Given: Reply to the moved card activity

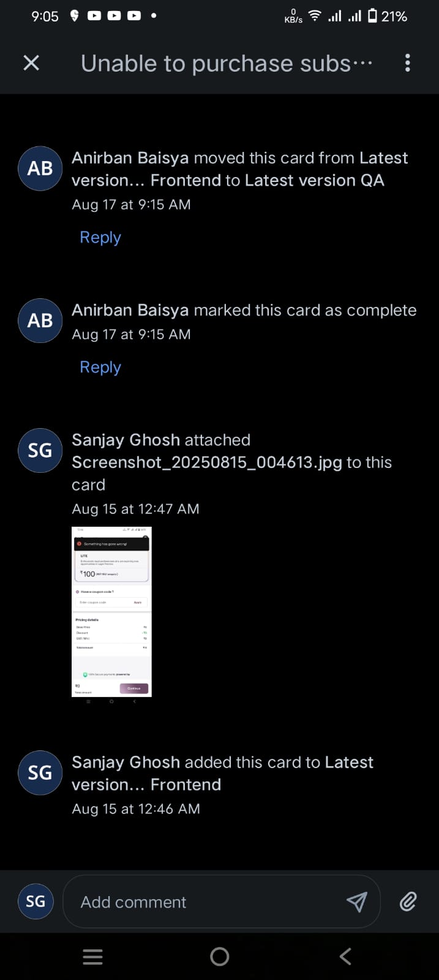Looking at the screenshot, I should [100, 238].
